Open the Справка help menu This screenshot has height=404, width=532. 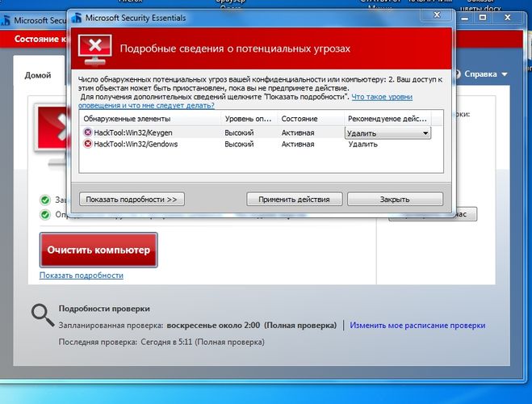(480, 74)
